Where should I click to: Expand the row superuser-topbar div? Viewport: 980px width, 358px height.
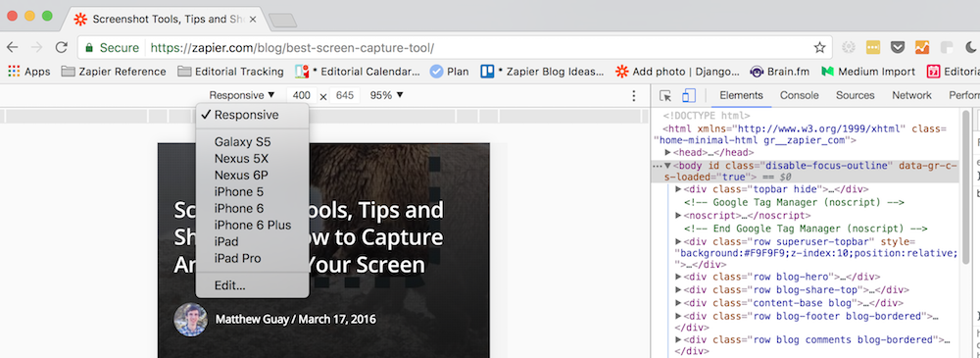coord(679,241)
